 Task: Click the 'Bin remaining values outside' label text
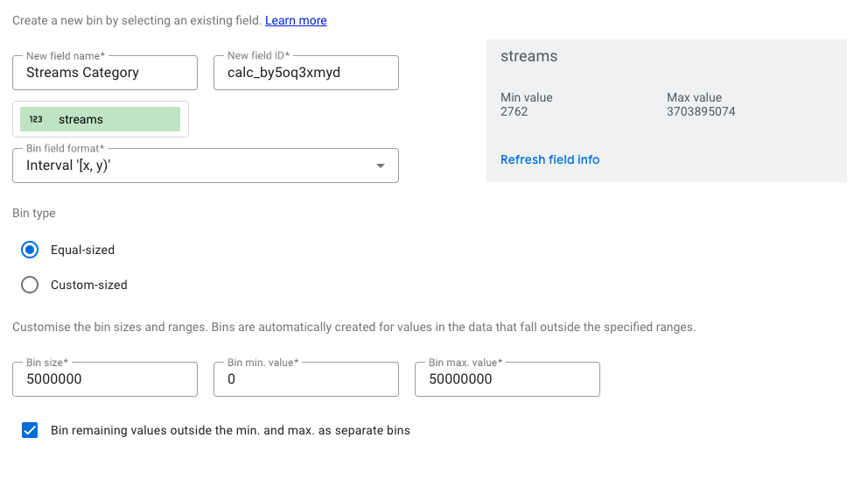coord(230,430)
